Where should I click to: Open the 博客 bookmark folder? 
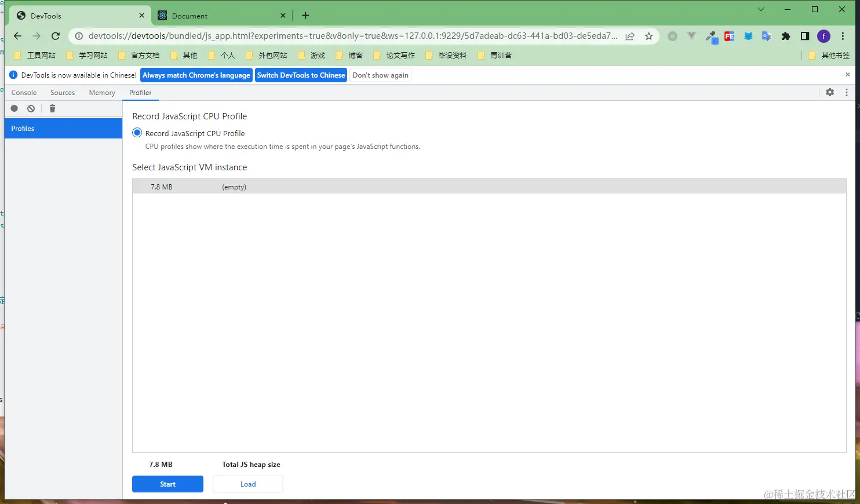coord(349,55)
